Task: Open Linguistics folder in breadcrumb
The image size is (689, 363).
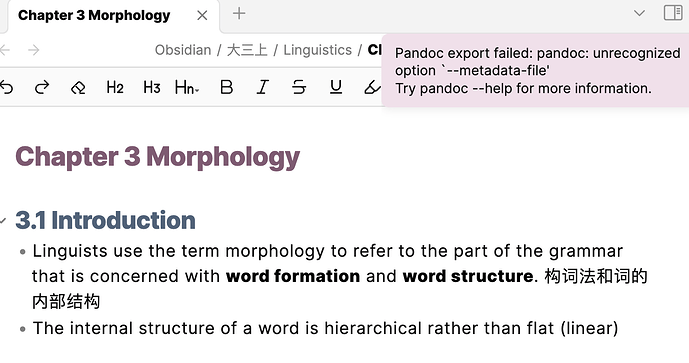Action: [317, 50]
